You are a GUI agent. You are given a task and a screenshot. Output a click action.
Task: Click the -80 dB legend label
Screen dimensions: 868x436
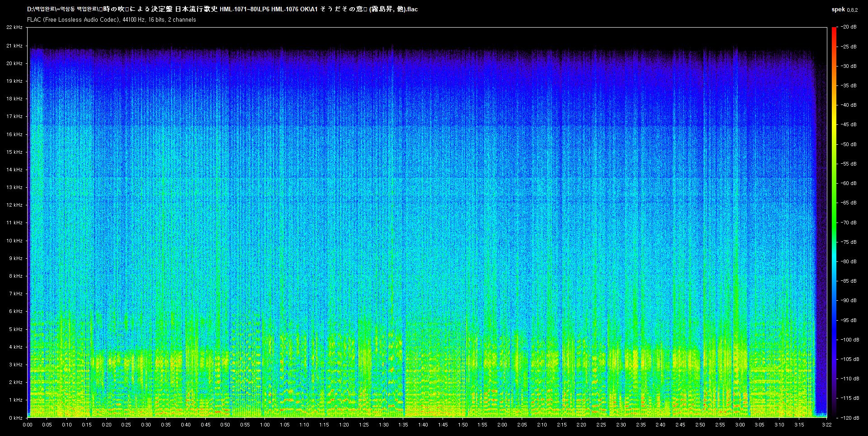point(849,261)
